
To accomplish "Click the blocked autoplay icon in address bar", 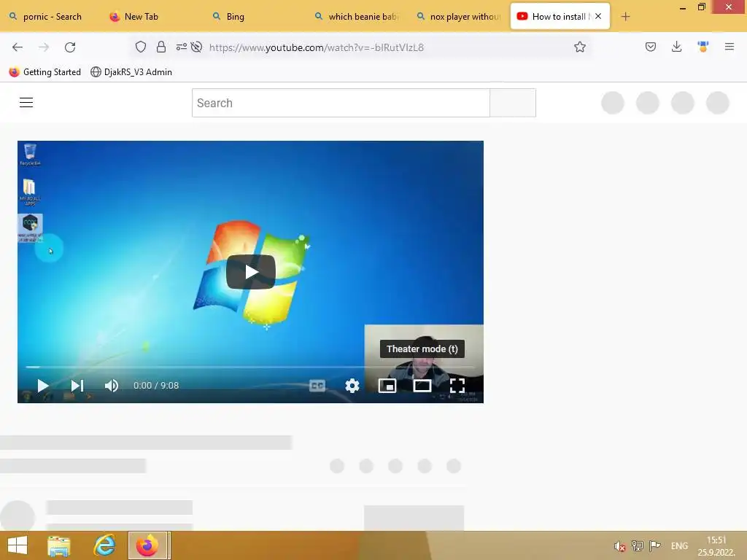I will click(196, 47).
